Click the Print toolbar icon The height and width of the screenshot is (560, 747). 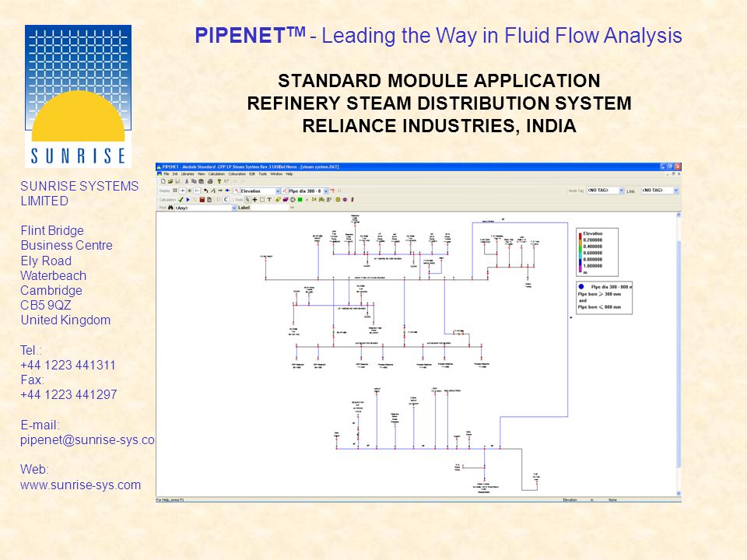pos(210,181)
